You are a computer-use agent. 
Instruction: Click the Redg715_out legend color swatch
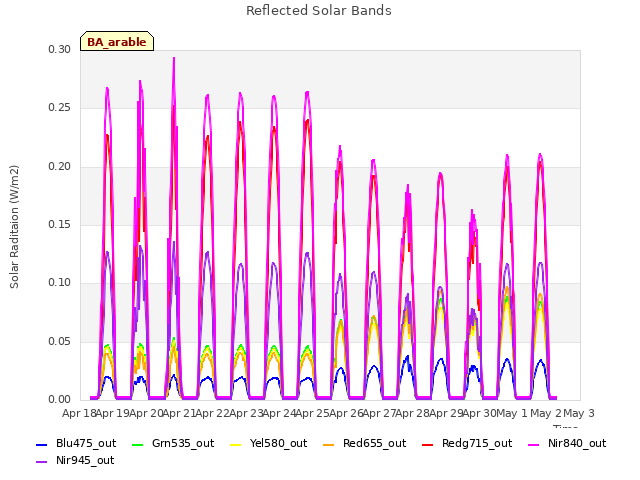pos(427,444)
